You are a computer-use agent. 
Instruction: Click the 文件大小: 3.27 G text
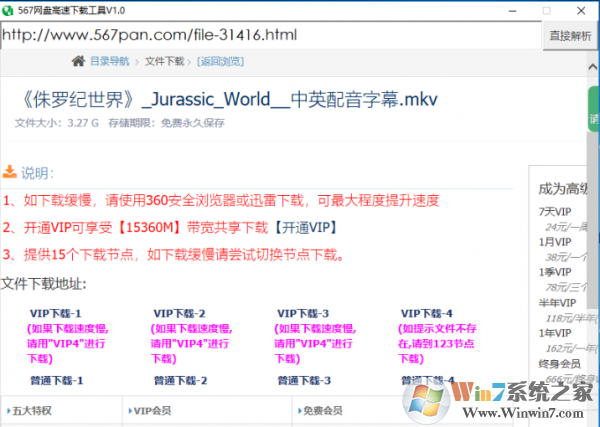[57, 123]
